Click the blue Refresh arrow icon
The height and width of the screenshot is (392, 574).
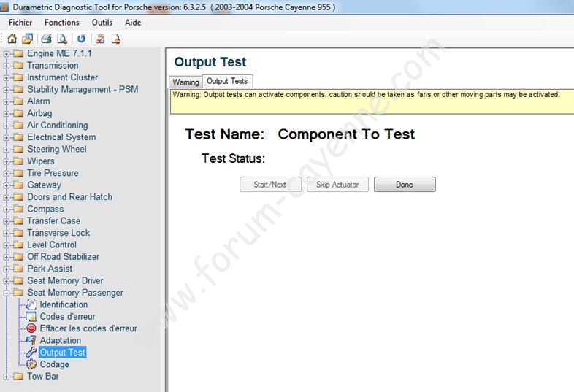click(x=81, y=39)
